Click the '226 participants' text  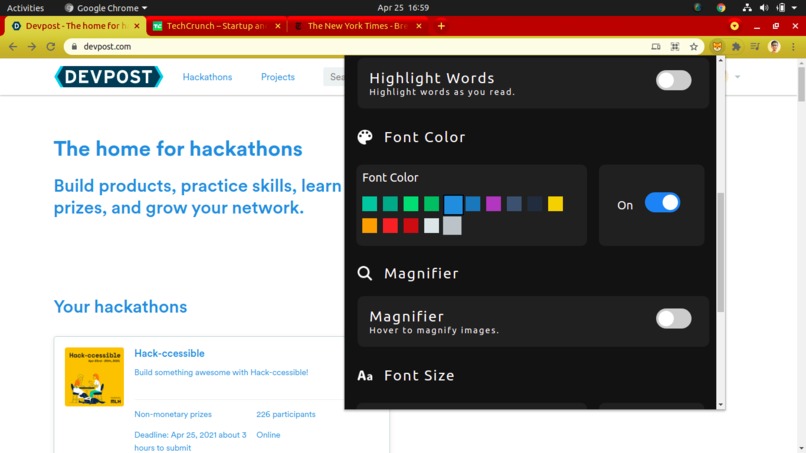(x=286, y=414)
